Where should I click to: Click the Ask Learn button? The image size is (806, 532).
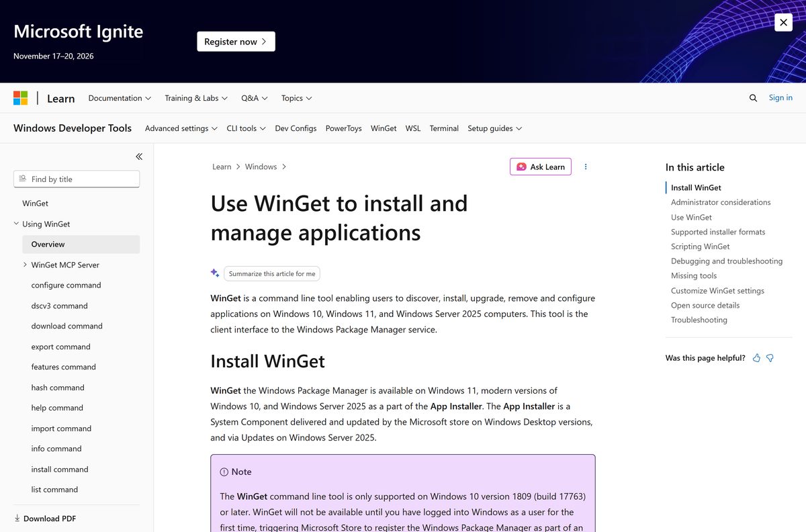(541, 167)
